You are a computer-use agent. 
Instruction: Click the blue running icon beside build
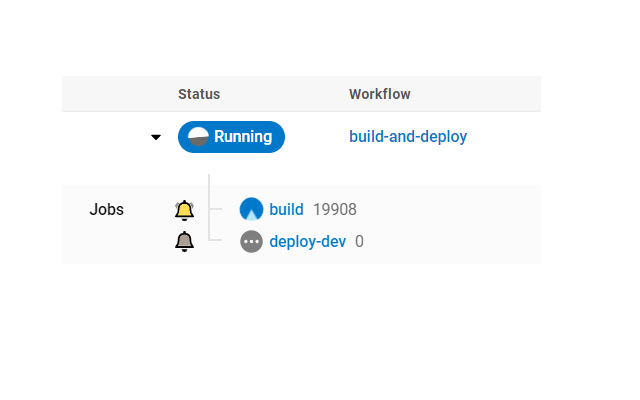[x=251, y=209]
